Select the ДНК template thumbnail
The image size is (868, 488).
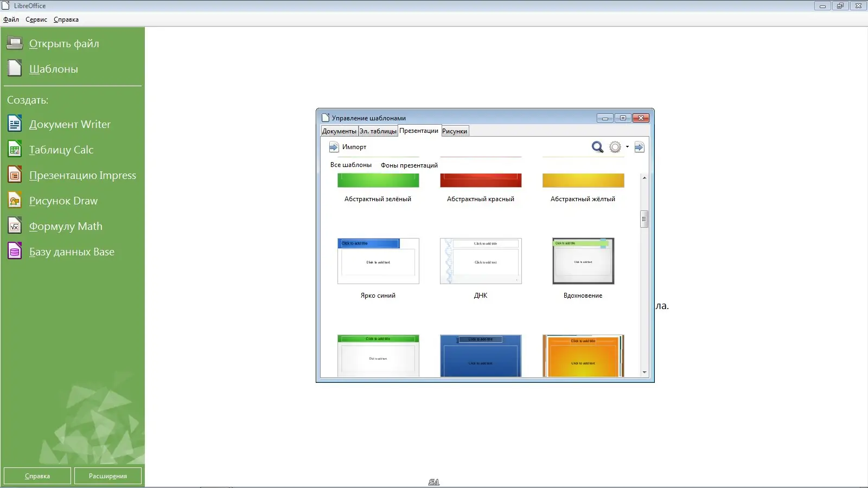click(481, 261)
